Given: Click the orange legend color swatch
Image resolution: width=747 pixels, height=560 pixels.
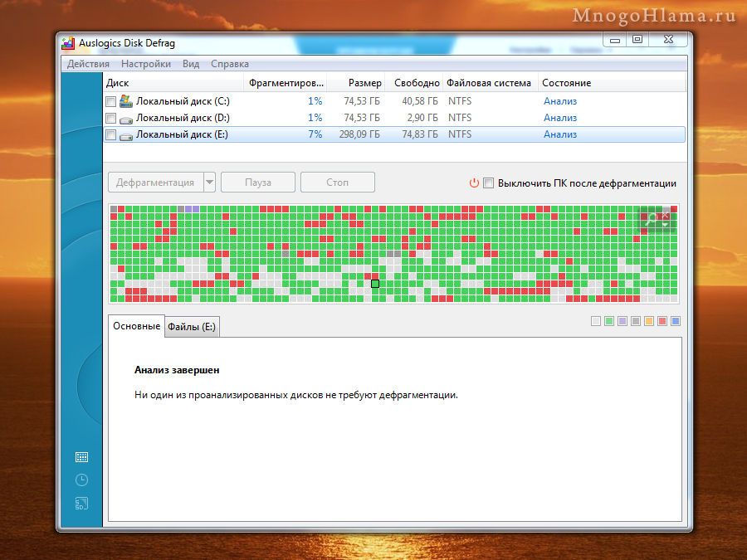Looking at the screenshot, I should 649,321.
